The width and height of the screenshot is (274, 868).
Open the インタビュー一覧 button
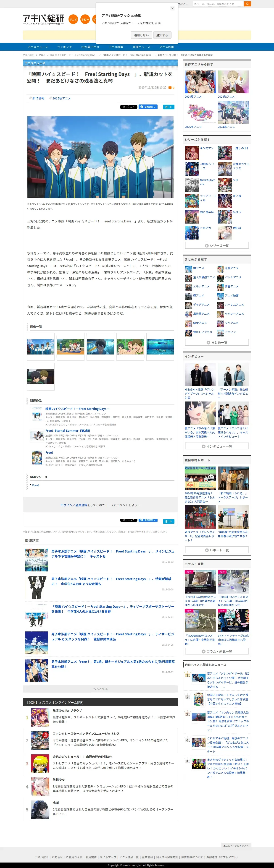click(x=217, y=446)
